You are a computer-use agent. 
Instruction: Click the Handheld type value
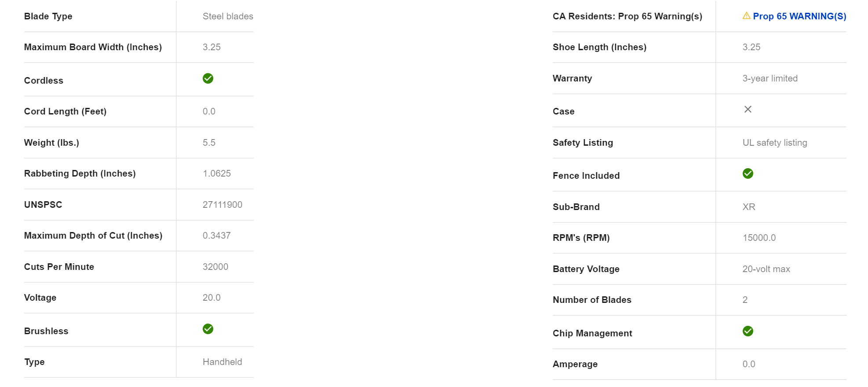point(222,362)
